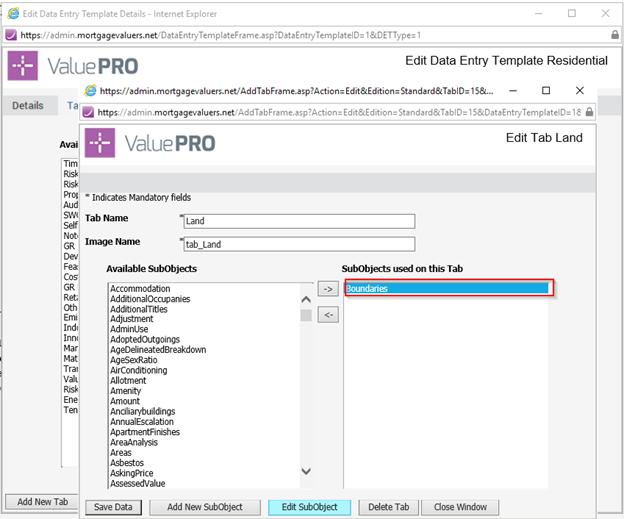Click the Internet Explorer icon of the main window
Viewport: 624px width, 519px height.
click(13, 14)
